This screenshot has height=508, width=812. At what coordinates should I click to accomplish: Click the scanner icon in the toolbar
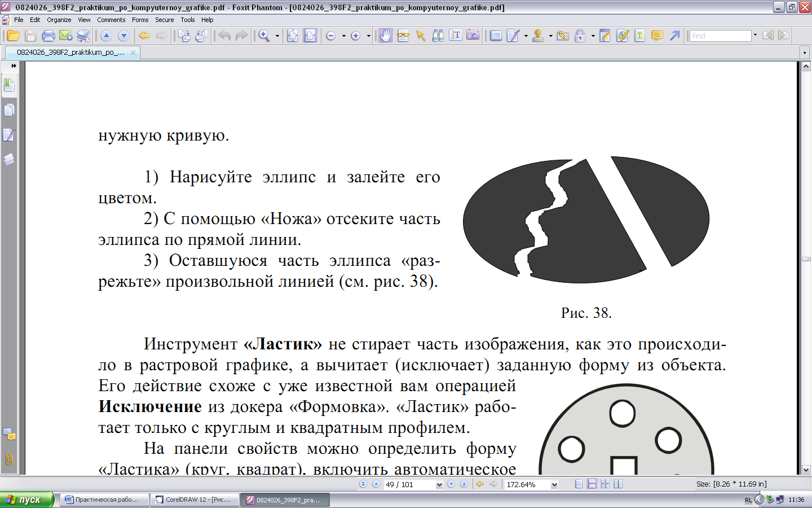coord(83,36)
